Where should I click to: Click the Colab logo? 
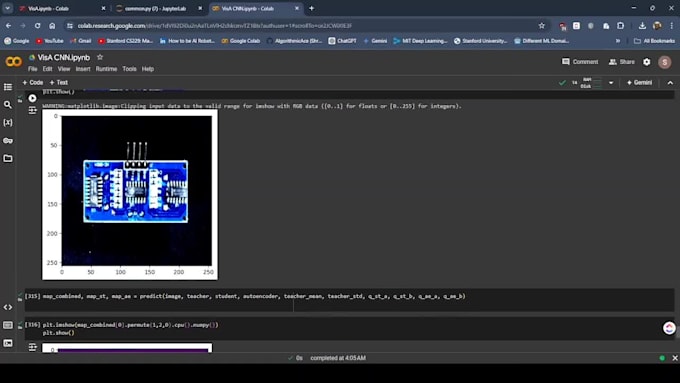point(13,62)
